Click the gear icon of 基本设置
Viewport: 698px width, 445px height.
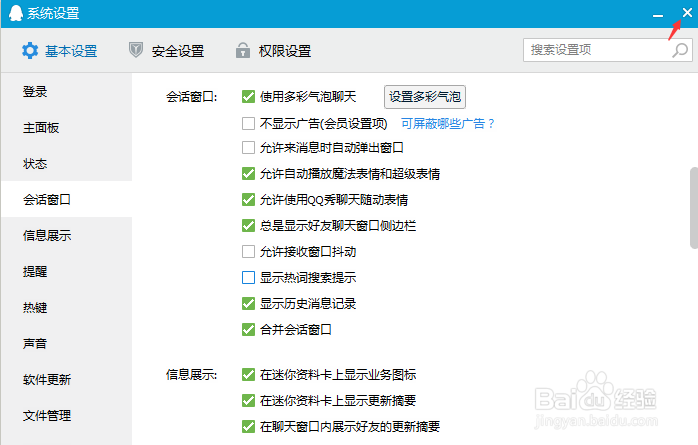(30, 50)
